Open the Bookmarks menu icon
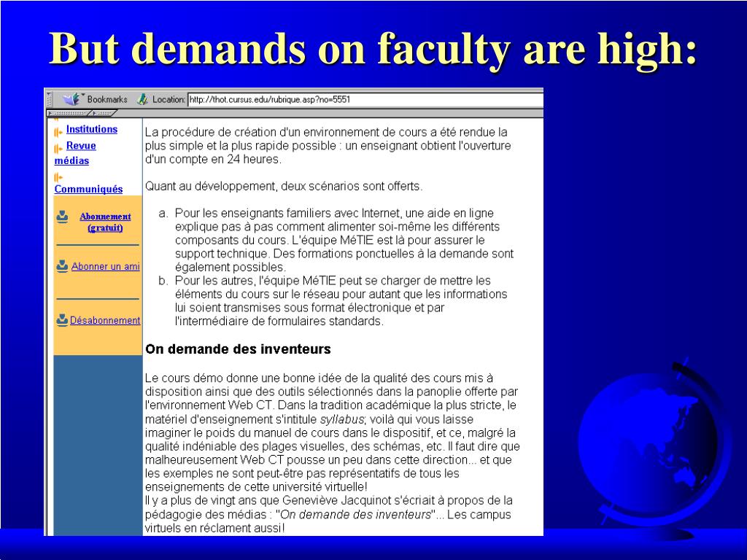This screenshot has width=747, height=560. 72,99
